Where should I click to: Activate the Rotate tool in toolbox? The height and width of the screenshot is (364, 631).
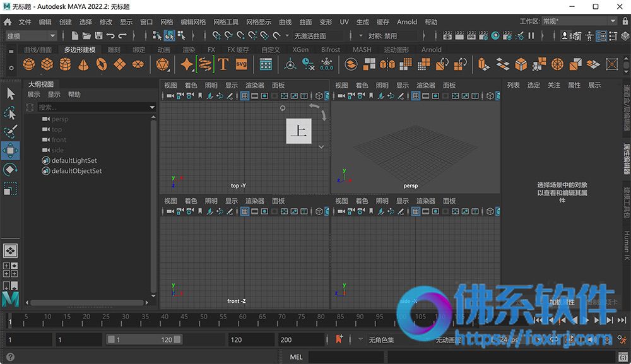(11, 169)
